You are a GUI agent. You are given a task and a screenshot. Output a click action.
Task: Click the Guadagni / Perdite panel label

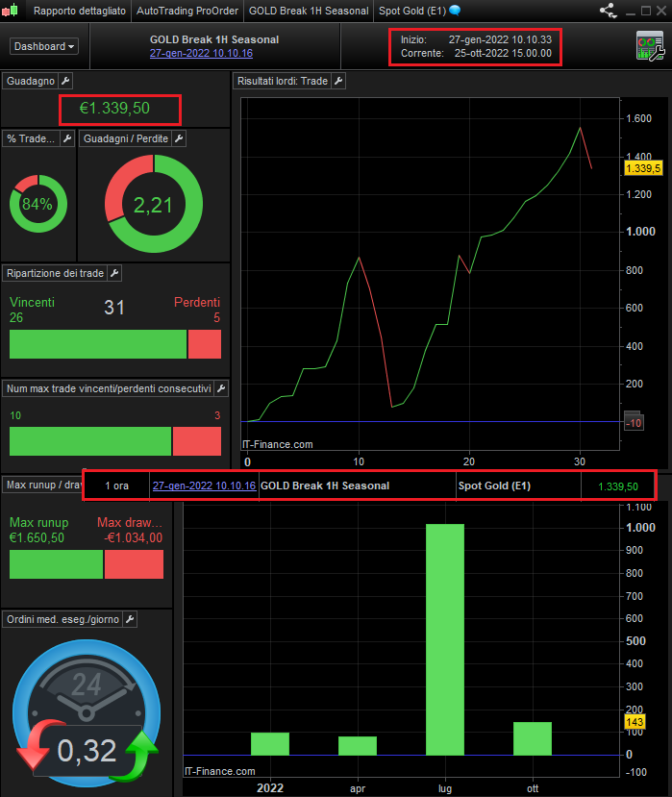(x=126, y=138)
